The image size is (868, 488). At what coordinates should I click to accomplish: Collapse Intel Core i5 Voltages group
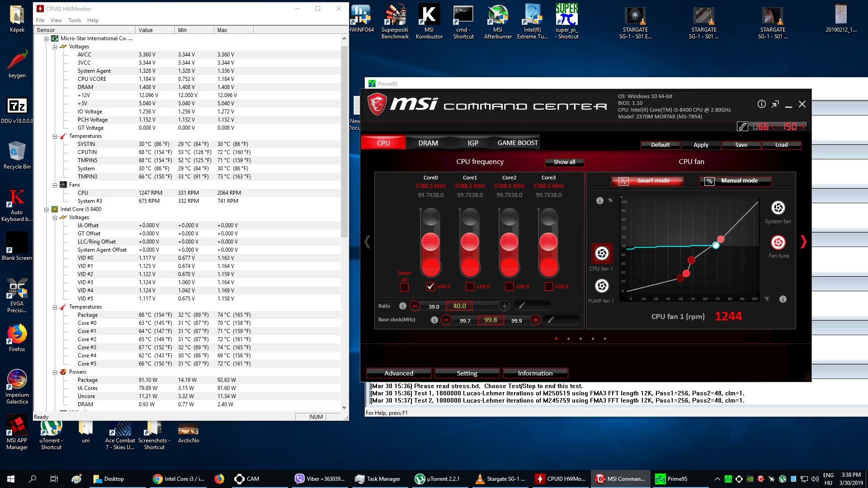click(55, 218)
